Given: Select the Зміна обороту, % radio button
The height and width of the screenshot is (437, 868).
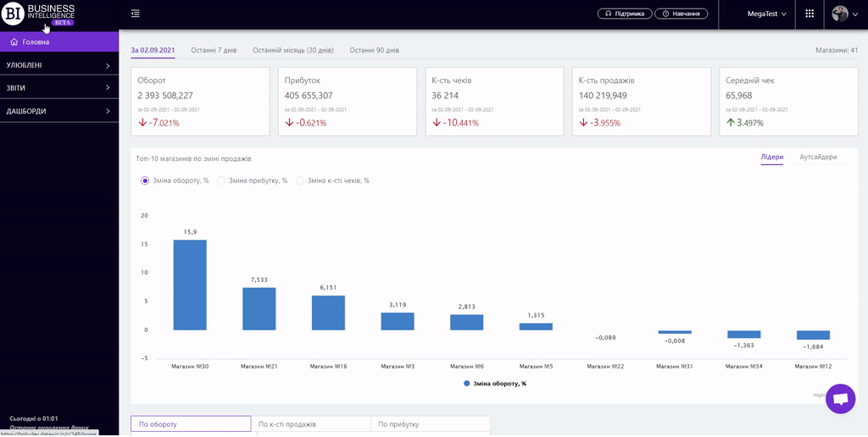Looking at the screenshot, I should coord(145,180).
